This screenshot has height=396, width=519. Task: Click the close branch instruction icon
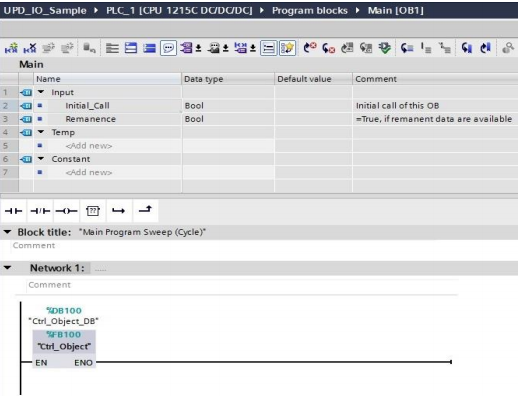(x=145, y=211)
